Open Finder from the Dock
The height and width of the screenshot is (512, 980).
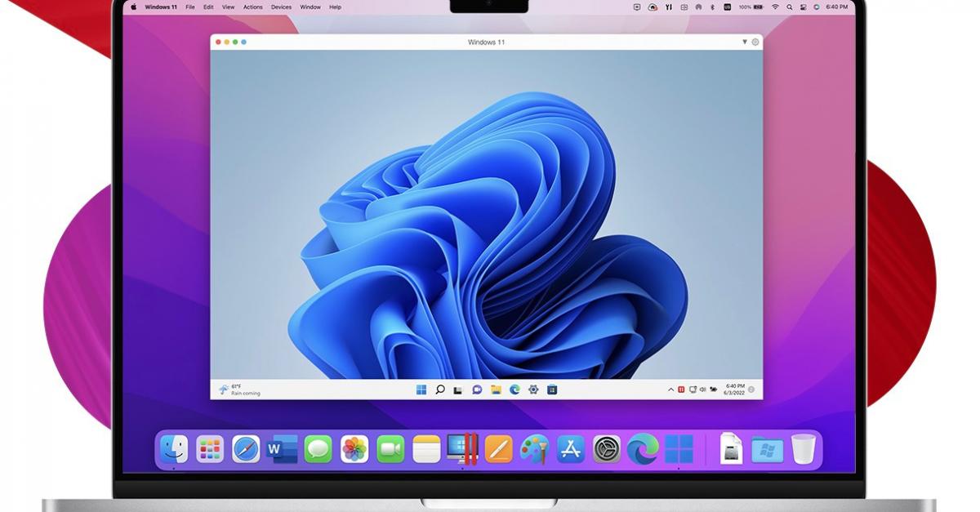point(174,448)
